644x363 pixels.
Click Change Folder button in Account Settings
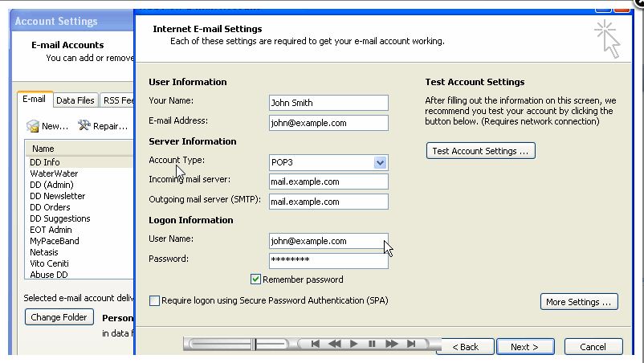coord(59,317)
